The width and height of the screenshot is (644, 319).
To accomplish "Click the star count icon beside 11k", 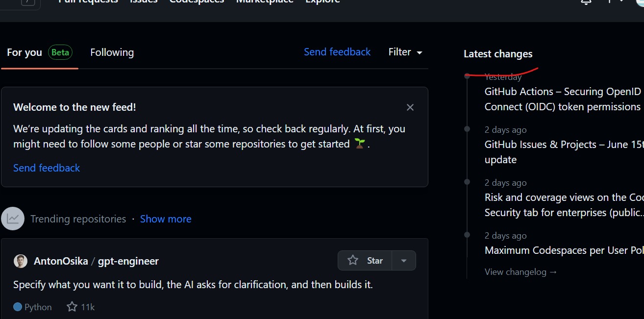I will click(x=72, y=307).
